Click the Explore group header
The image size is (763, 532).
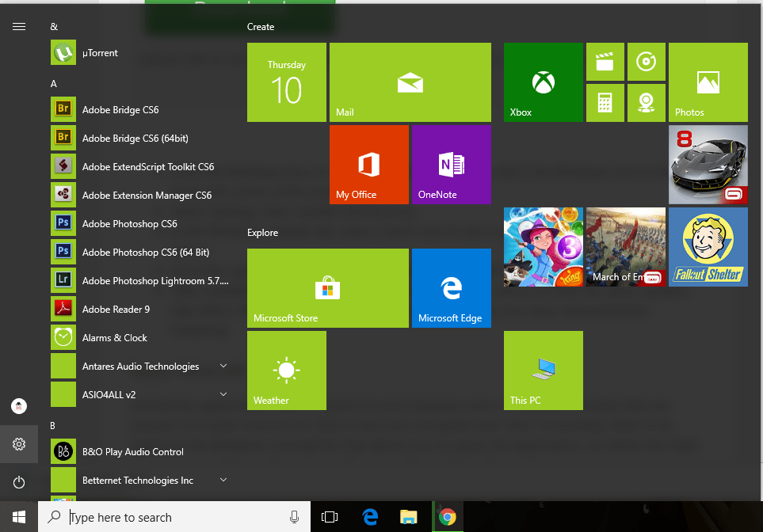[x=262, y=233]
